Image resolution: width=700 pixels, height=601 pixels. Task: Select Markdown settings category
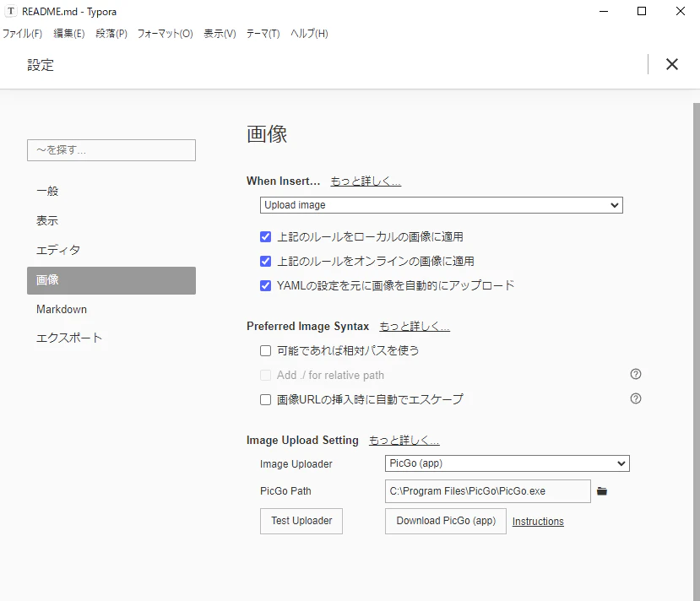[111, 309]
